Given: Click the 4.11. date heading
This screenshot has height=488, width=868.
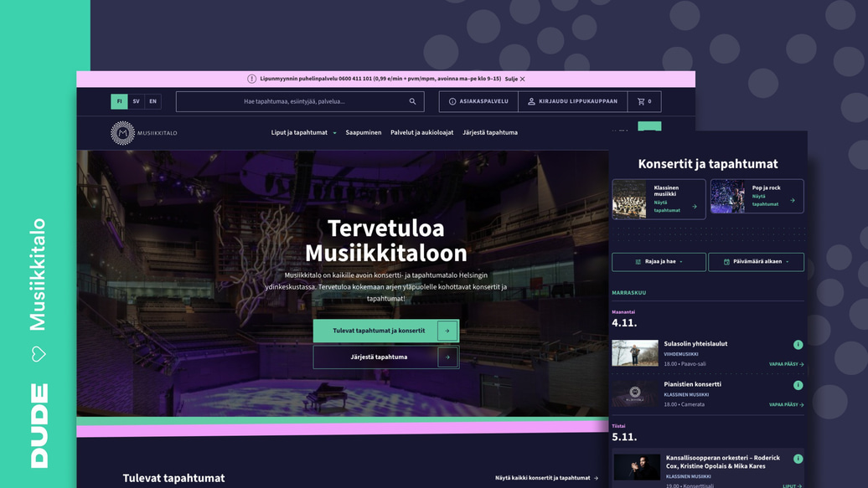Looking at the screenshot, I should pyautogui.click(x=624, y=322).
